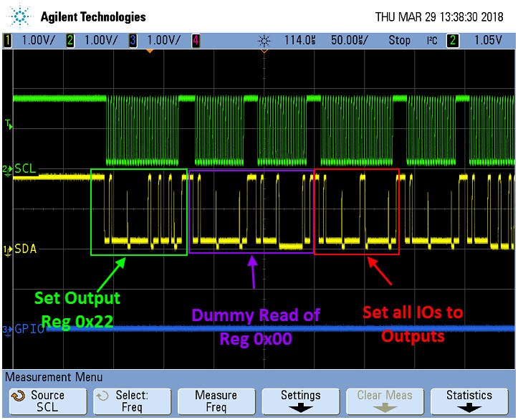Click the rotary knob icon on Select softkey
Screen dimensions: 518x420
pyautogui.click(x=102, y=396)
